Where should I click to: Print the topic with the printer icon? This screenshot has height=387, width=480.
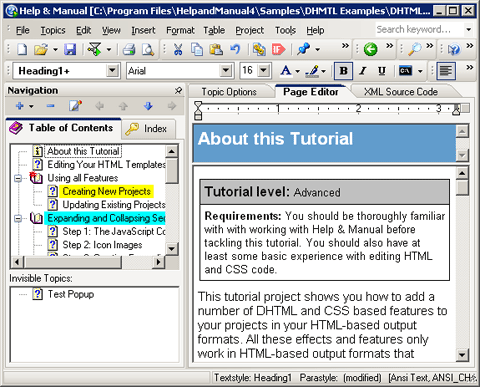(129, 49)
